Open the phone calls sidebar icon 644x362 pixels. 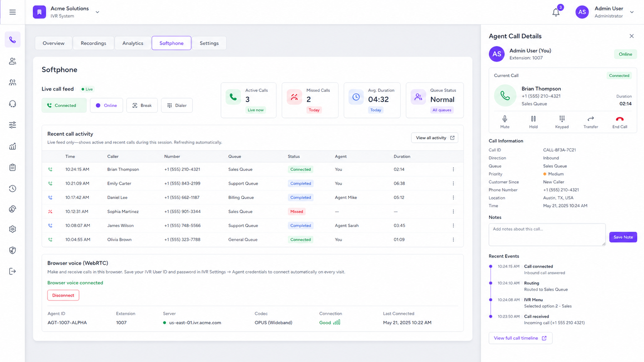tap(13, 40)
